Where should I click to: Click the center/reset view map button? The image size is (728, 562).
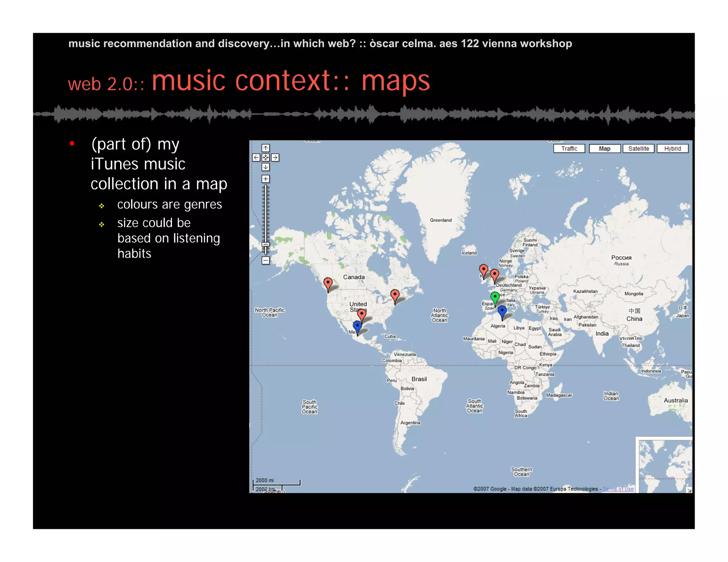point(266,157)
